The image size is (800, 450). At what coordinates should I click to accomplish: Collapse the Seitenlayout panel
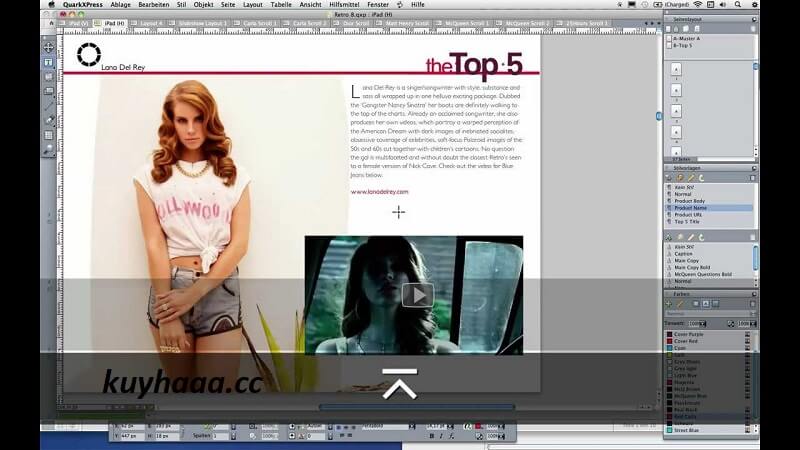click(x=667, y=19)
